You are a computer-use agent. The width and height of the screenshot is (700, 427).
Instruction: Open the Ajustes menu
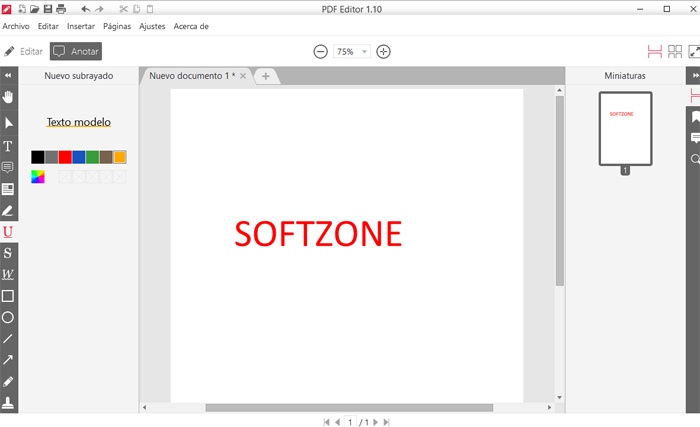pyautogui.click(x=152, y=26)
